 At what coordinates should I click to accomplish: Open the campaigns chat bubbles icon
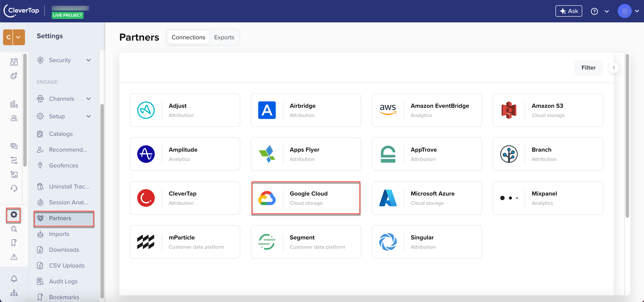click(14, 146)
